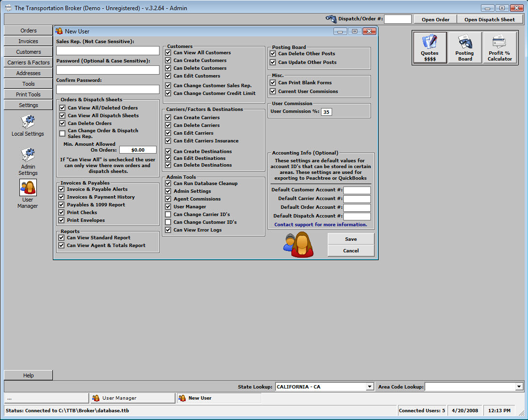Viewport: 528px width, 420px height.
Task: Click the New User window title icon
Action: click(x=59, y=31)
